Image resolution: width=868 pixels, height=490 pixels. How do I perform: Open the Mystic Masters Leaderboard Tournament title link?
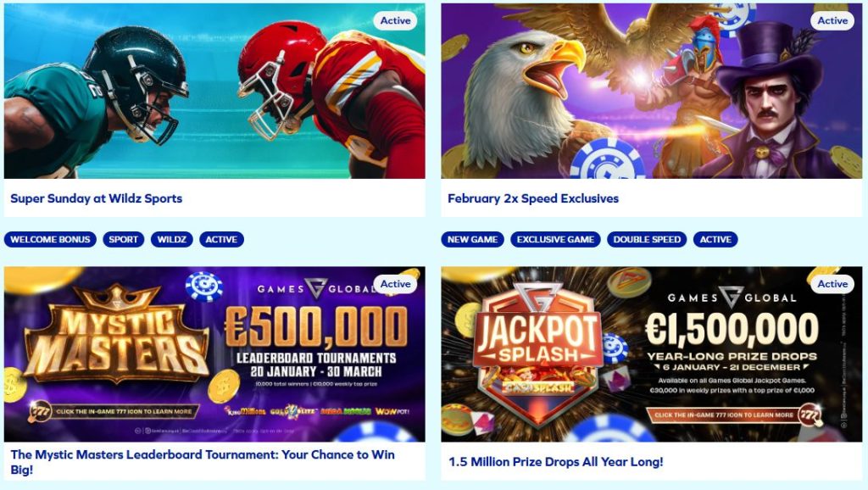click(x=203, y=462)
